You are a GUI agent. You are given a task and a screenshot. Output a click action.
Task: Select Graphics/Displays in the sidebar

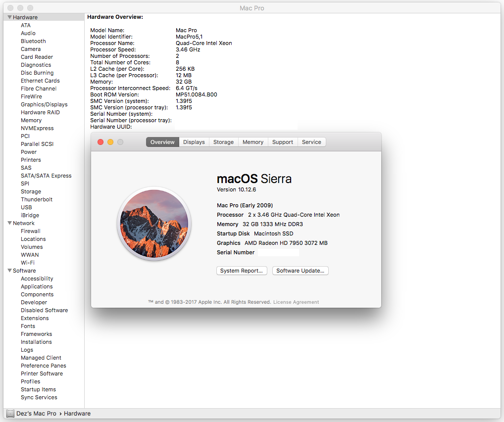coord(45,104)
